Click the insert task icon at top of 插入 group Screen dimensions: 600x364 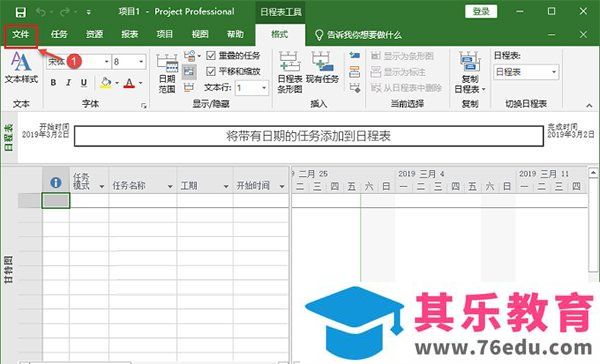coord(355,55)
